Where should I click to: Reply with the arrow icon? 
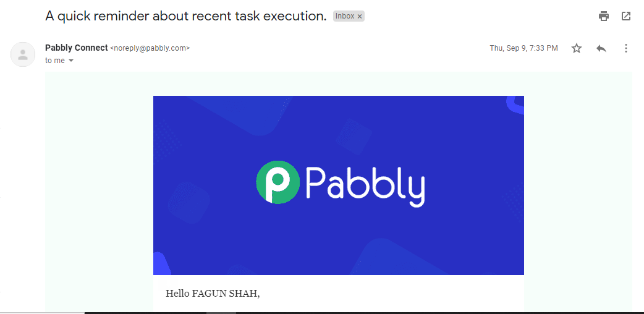click(x=601, y=48)
